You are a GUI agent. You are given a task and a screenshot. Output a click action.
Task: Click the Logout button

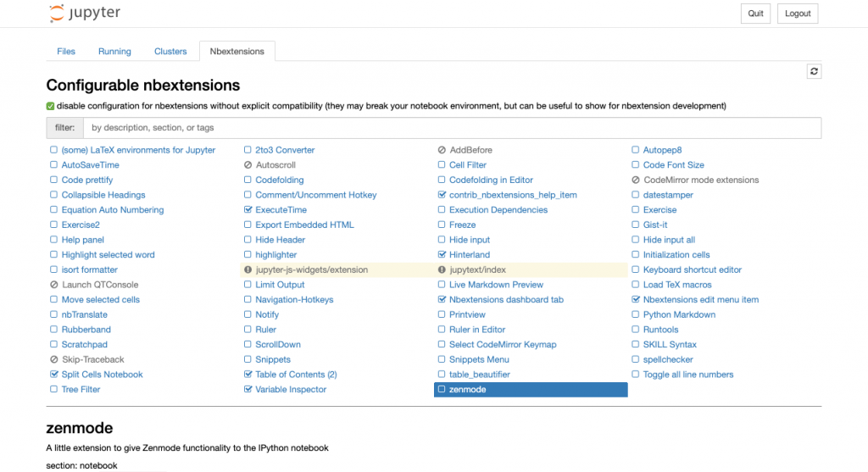tap(798, 14)
